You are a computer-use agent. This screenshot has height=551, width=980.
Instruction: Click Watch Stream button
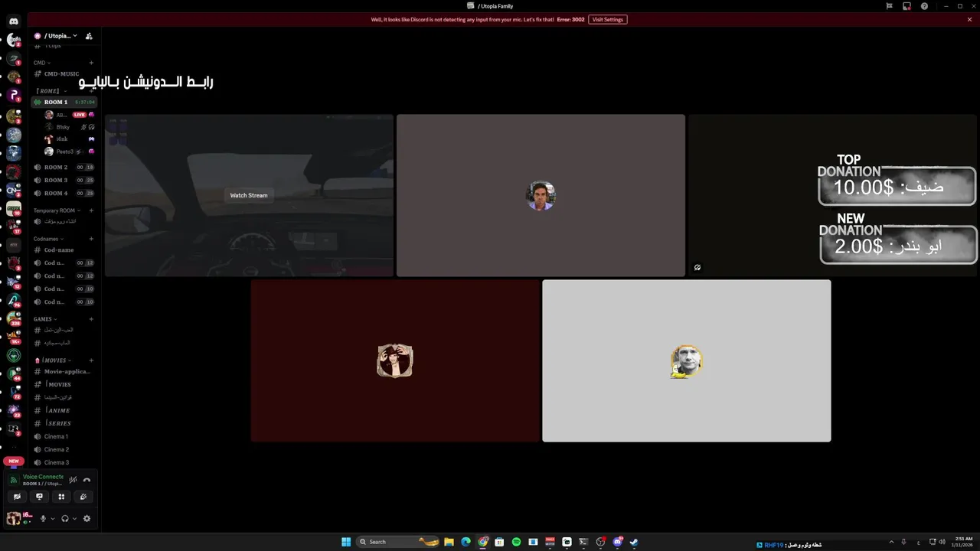(249, 195)
